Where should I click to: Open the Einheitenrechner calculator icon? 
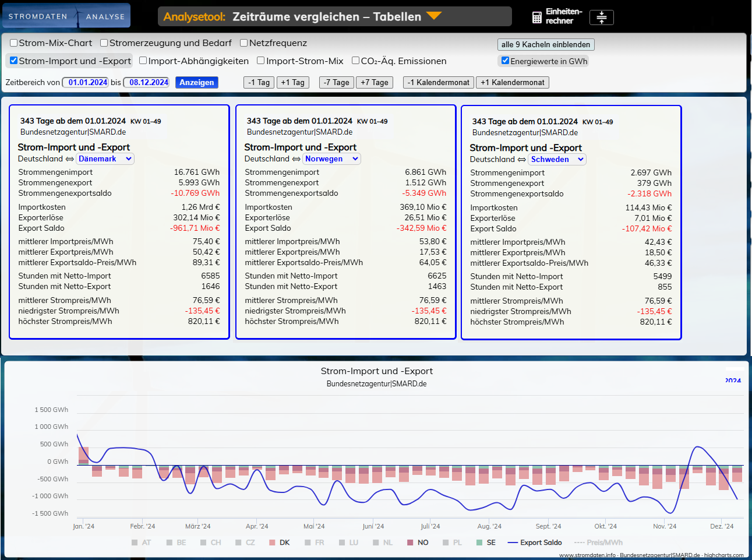[x=536, y=17]
